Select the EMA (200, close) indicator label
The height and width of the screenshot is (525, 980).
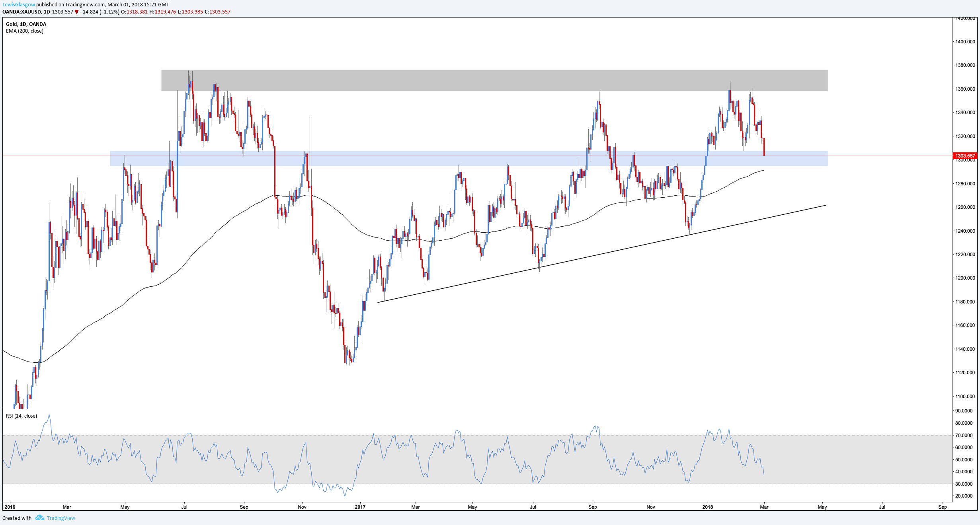tap(25, 31)
